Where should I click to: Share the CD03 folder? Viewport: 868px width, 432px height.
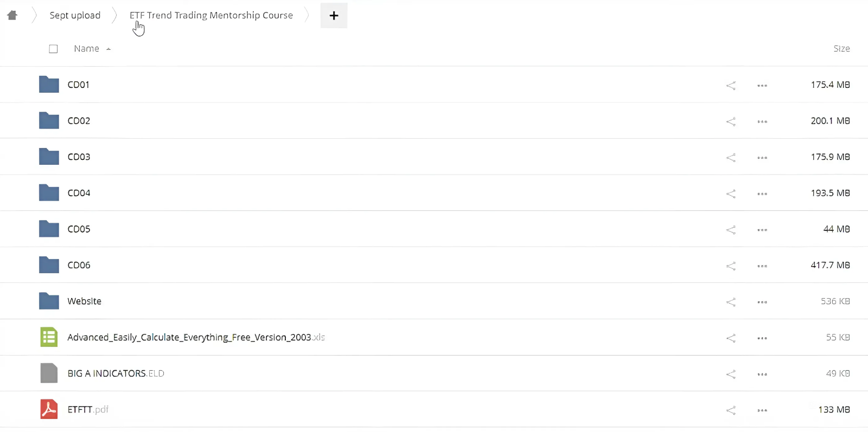click(x=731, y=158)
